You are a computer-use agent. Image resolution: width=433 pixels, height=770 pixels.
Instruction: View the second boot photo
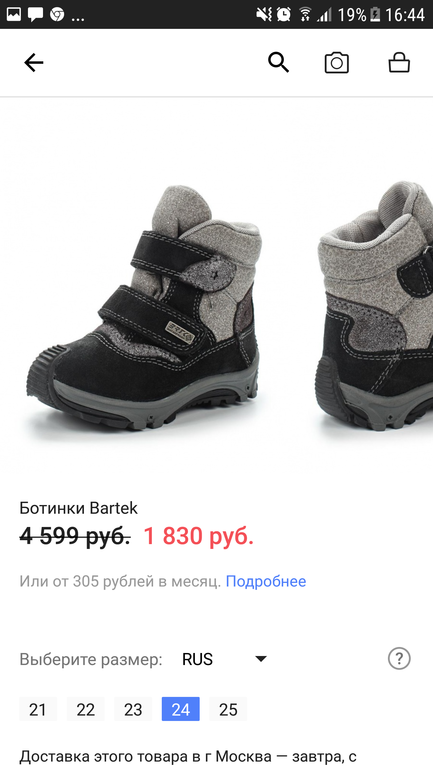[x=374, y=305]
